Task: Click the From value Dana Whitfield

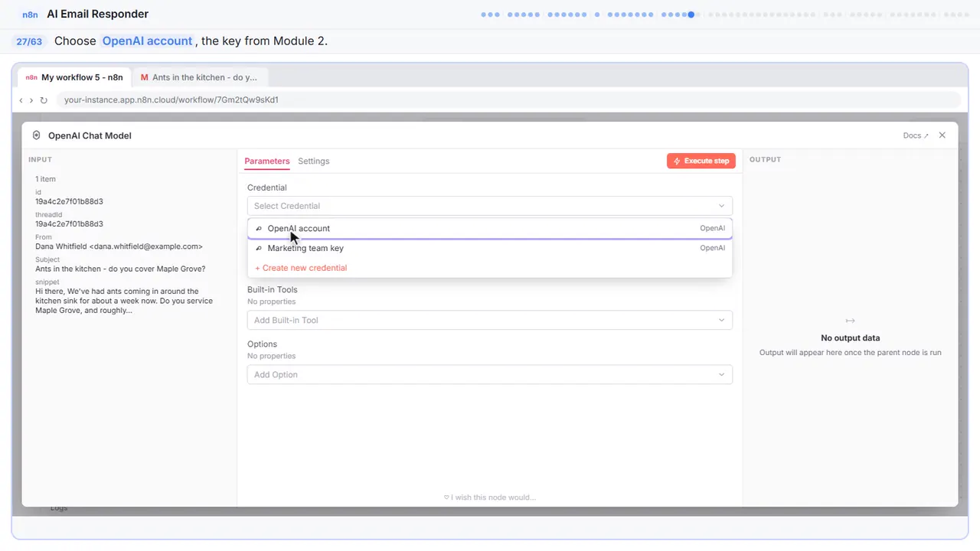Action: (x=119, y=246)
